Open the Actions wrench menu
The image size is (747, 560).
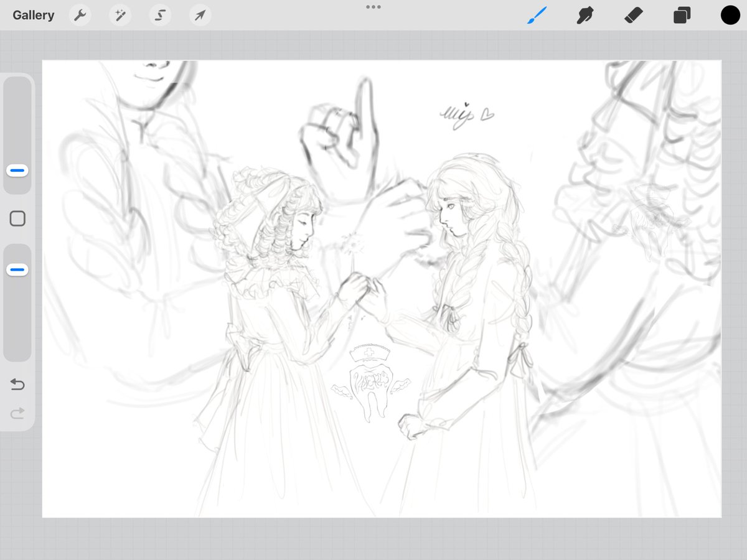point(80,16)
